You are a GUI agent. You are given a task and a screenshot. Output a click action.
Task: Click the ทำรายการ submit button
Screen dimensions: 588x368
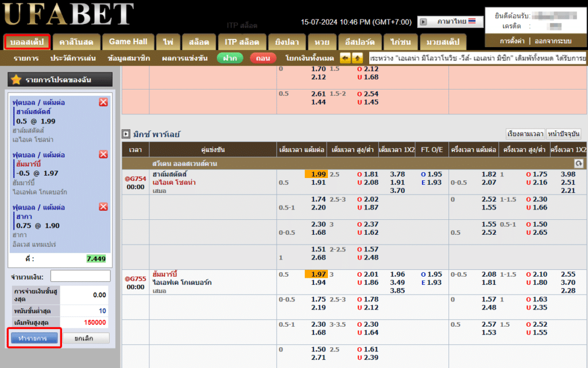[x=34, y=338]
